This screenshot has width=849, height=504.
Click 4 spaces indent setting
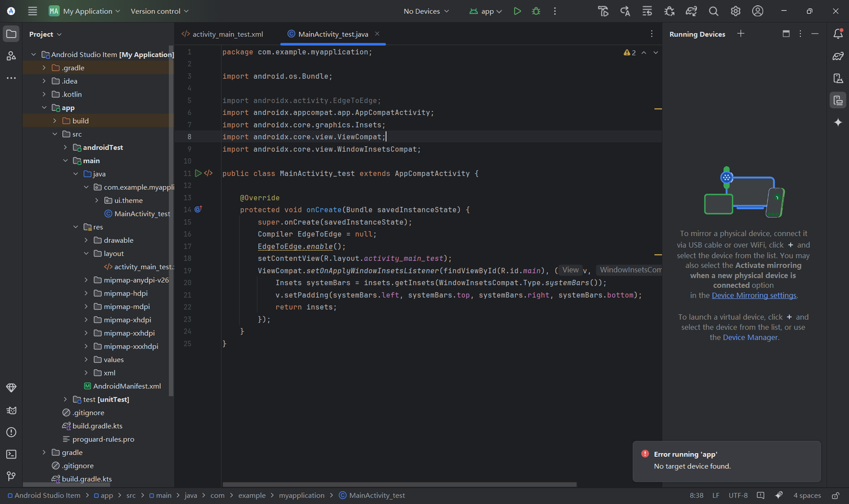[807, 496]
